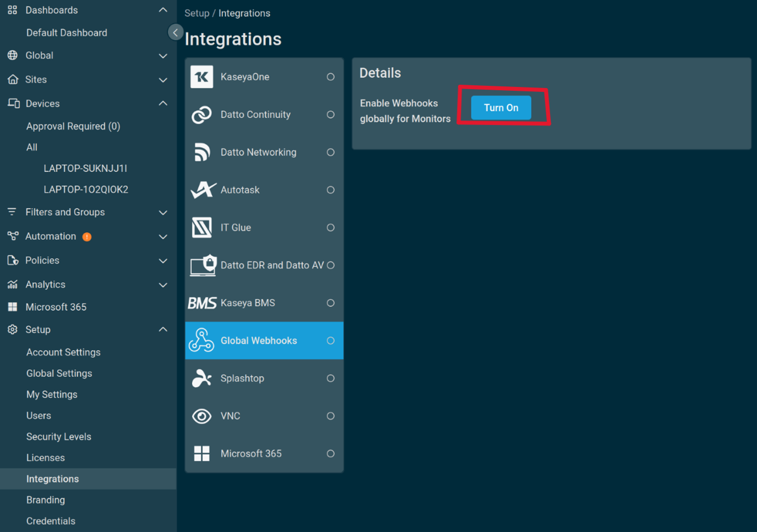This screenshot has width=757, height=532.
Task: Select device LAPTOP-1O2QIOK2
Action: (x=86, y=189)
